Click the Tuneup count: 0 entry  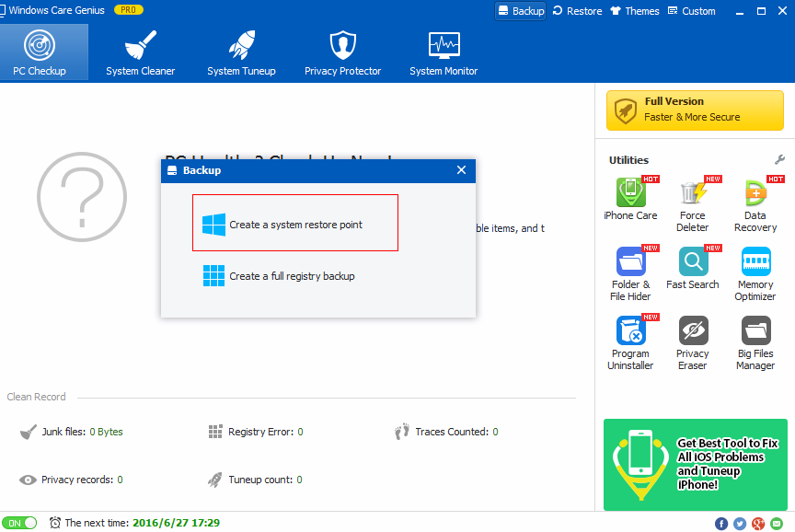click(x=255, y=480)
